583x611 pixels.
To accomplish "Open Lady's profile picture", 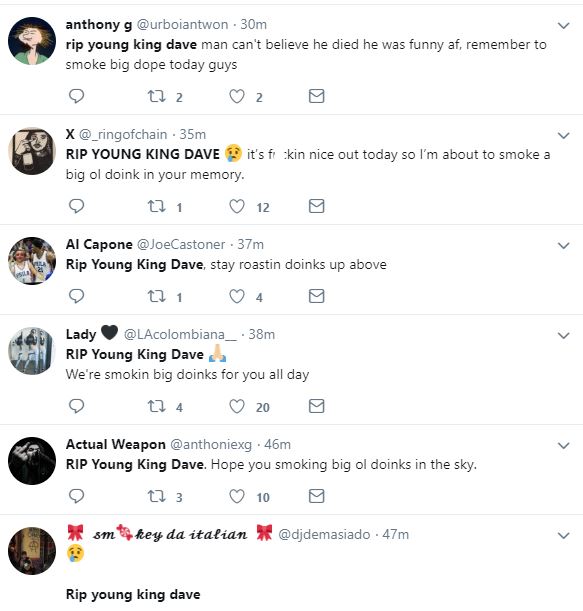I will coord(32,351).
